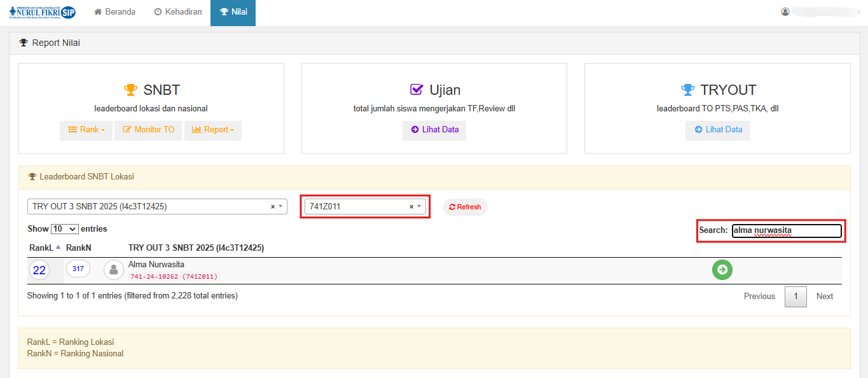Go to the Beranda menu
Screen dimensions: 868x378
pos(114,12)
